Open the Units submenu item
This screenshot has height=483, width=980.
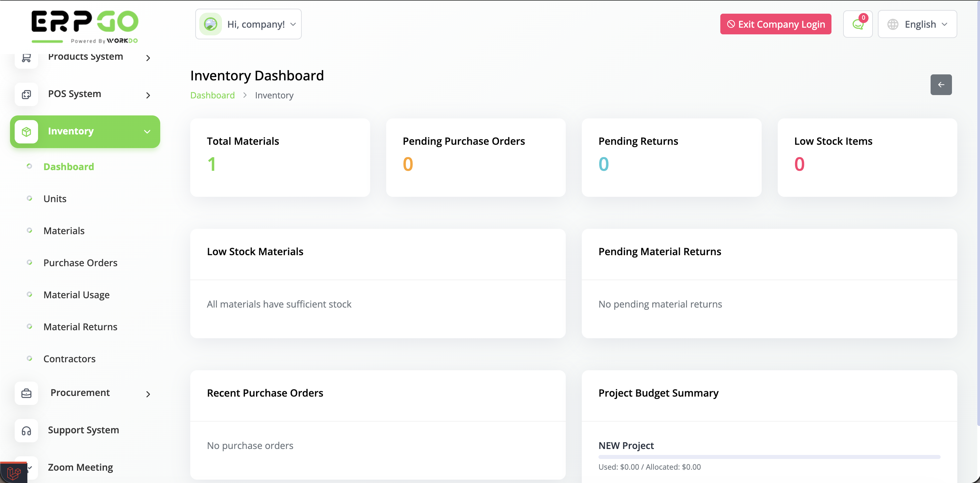click(55, 198)
